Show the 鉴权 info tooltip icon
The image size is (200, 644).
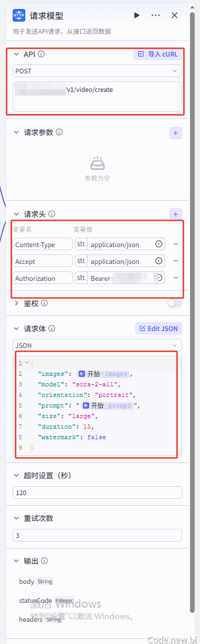coord(44,304)
